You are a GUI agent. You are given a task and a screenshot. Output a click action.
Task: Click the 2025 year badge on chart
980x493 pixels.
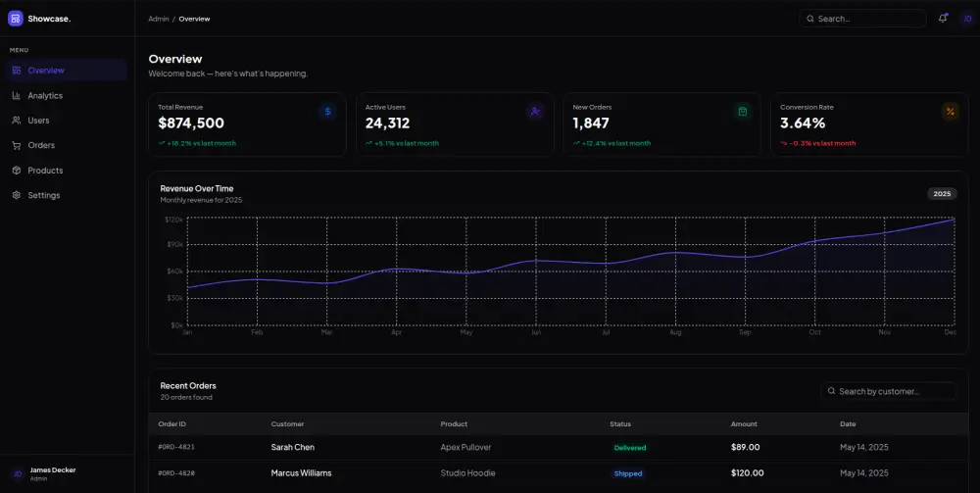pyautogui.click(x=942, y=194)
